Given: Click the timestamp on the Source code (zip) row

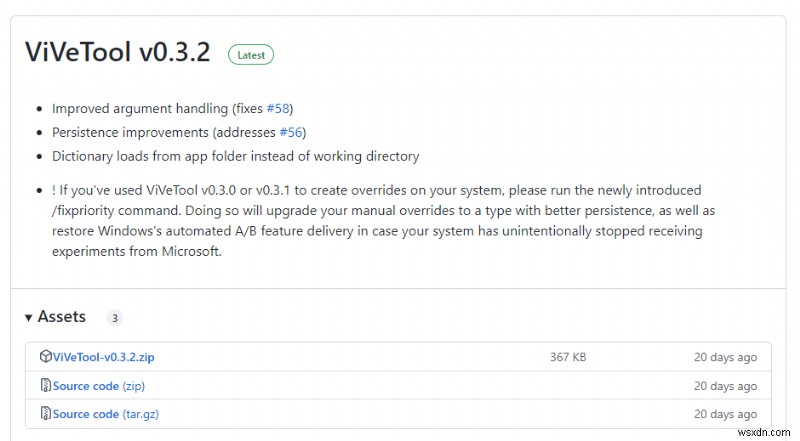Looking at the screenshot, I should click(726, 386).
